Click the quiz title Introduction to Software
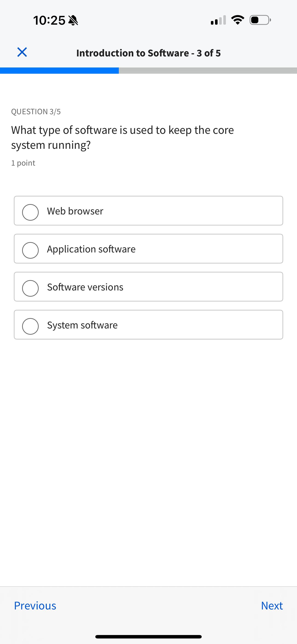The width and height of the screenshot is (297, 644). [x=148, y=53]
